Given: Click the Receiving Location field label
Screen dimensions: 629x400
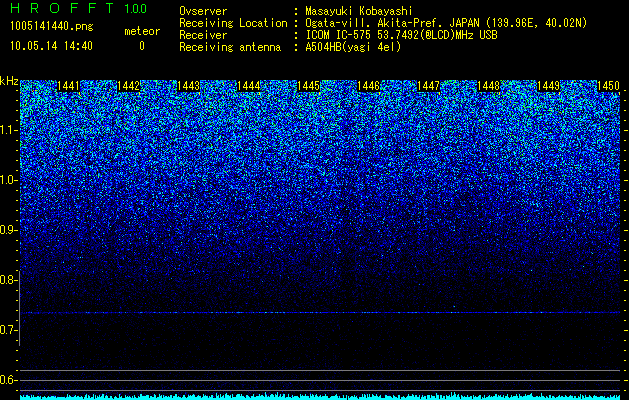Looking at the screenshot, I should click(x=233, y=23).
